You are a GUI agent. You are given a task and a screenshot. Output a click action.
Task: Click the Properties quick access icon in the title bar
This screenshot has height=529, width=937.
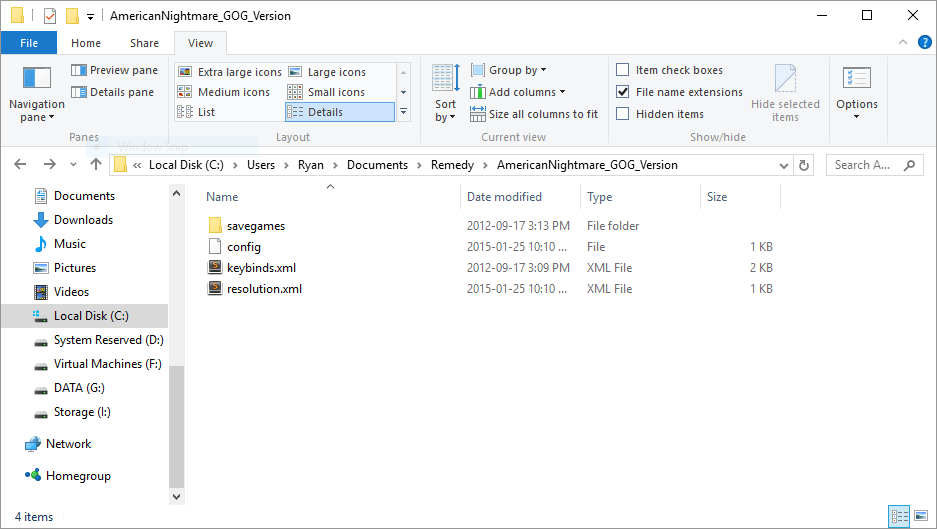coord(50,16)
